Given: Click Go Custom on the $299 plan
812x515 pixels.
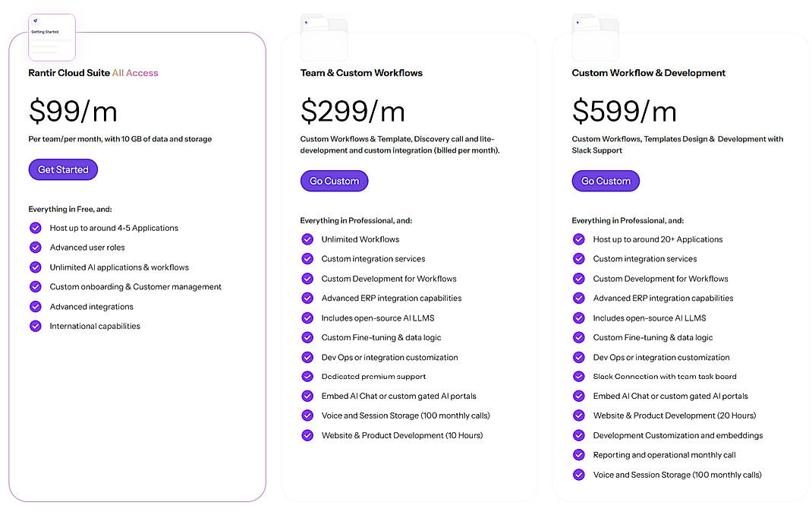Looking at the screenshot, I should 334,181.
